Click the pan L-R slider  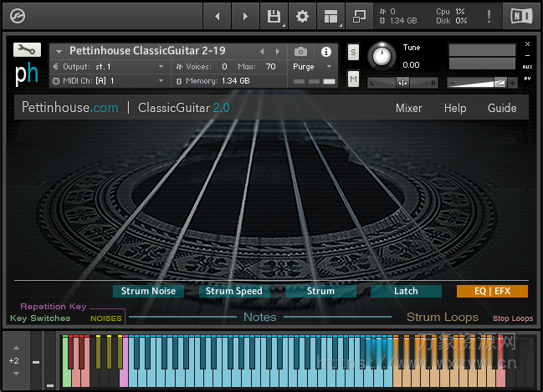click(402, 83)
